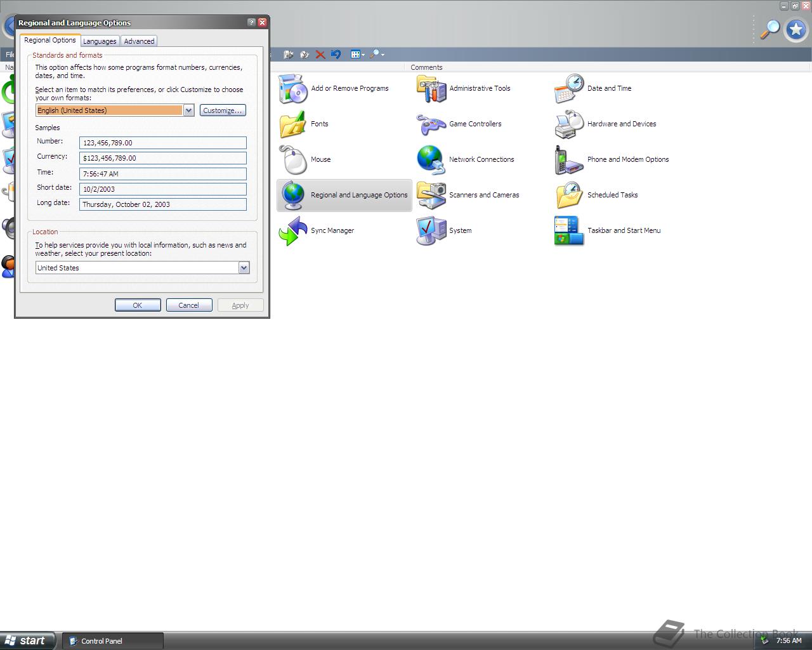
Task: Open Sync Manager icon
Action: click(293, 231)
